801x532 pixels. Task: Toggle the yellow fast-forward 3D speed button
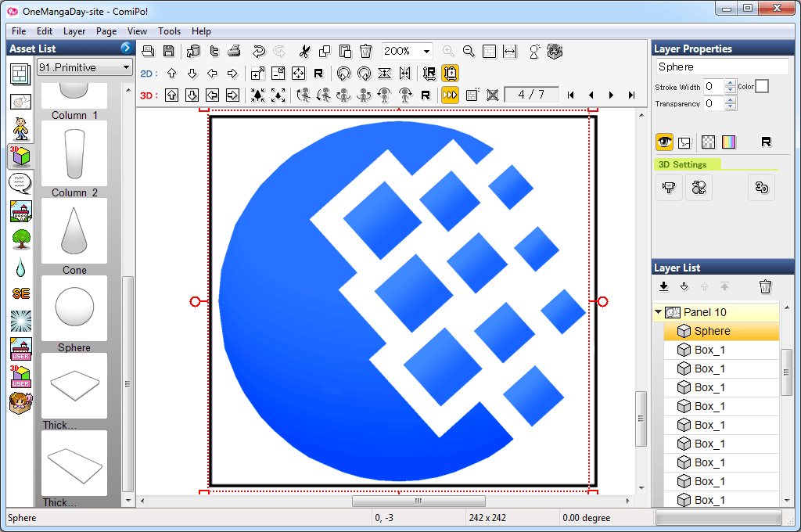pyautogui.click(x=450, y=95)
